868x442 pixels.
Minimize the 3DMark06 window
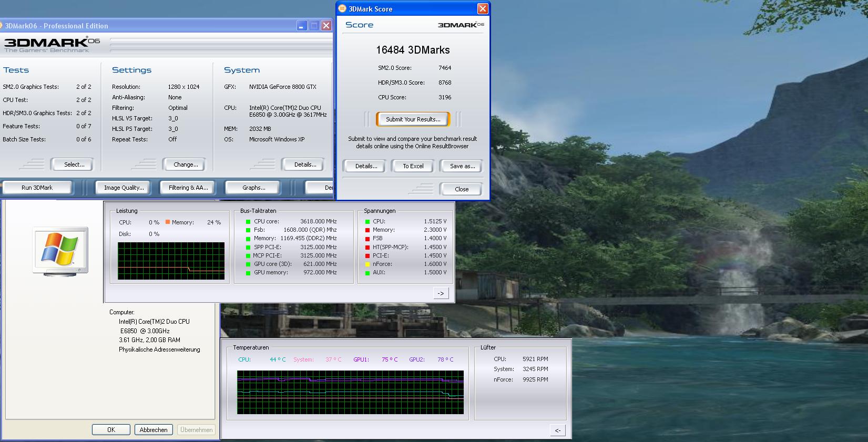[302, 26]
